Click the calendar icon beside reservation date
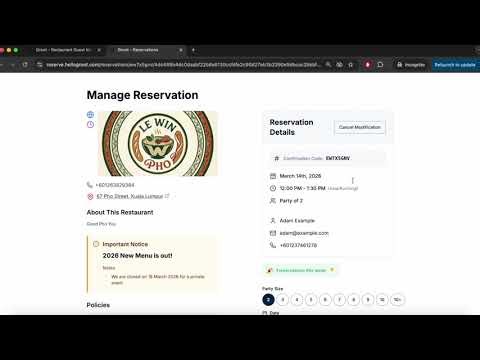 click(273, 176)
